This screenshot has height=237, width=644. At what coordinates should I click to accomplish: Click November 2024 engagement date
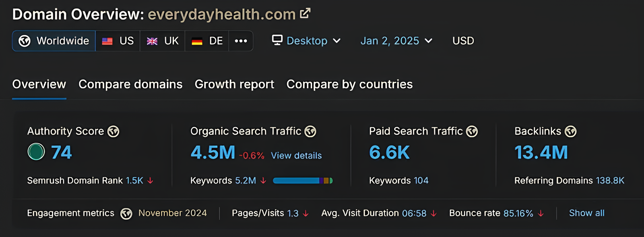173,213
